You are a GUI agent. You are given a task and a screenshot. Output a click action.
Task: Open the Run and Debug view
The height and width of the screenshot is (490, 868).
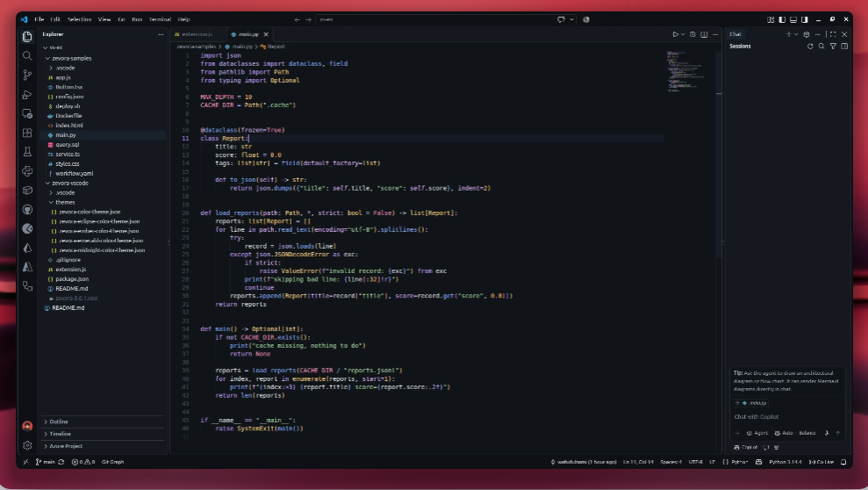coord(27,95)
